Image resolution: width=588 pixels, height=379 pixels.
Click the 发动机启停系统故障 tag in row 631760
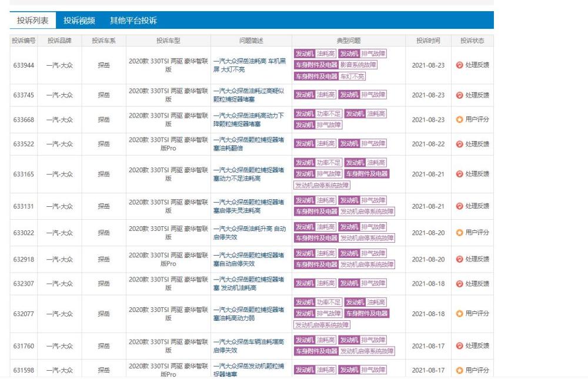(367, 351)
